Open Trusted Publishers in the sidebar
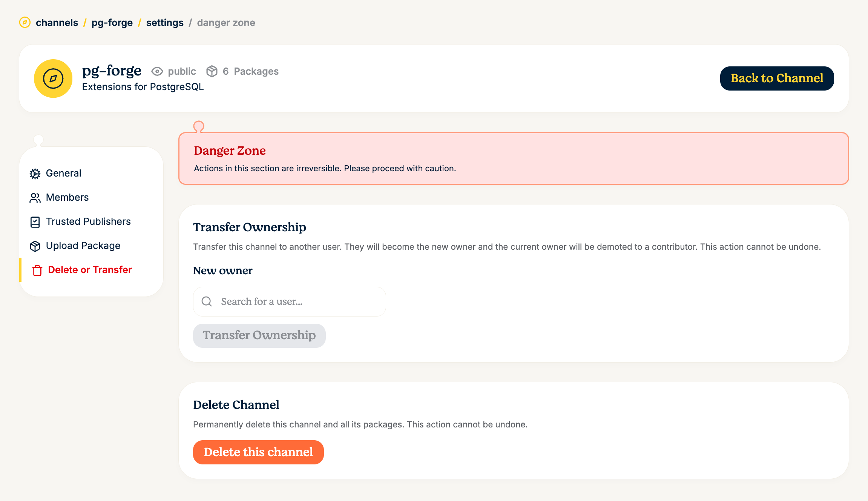The height and width of the screenshot is (501, 868). pyautogui.click(x=88, y=221)
